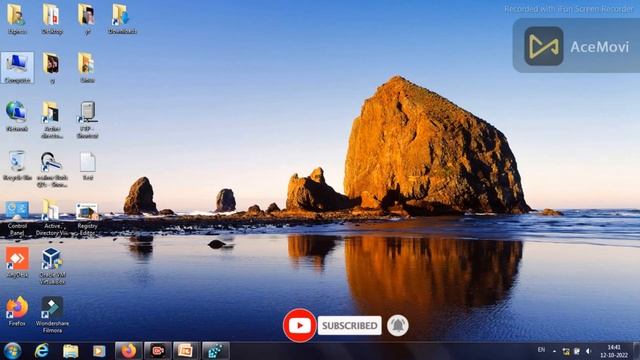
Task: Open the folder above the server-tower shortcut
Action: pos(87,68)
